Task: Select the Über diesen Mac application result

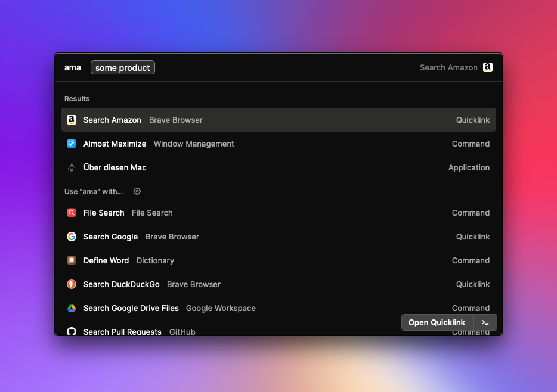Action: tap(239, 167)
